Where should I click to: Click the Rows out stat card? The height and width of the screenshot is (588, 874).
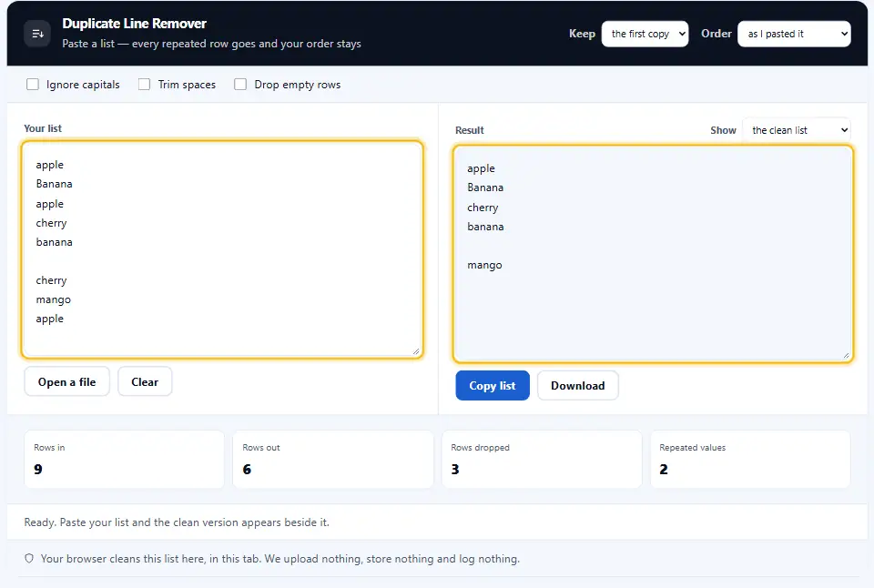point(333,460)
